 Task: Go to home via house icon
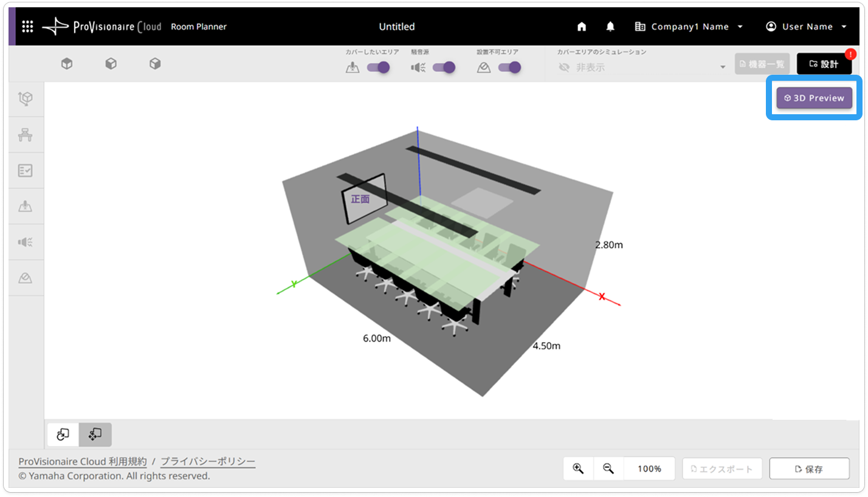pyautogui.click(x=582, y=27)
